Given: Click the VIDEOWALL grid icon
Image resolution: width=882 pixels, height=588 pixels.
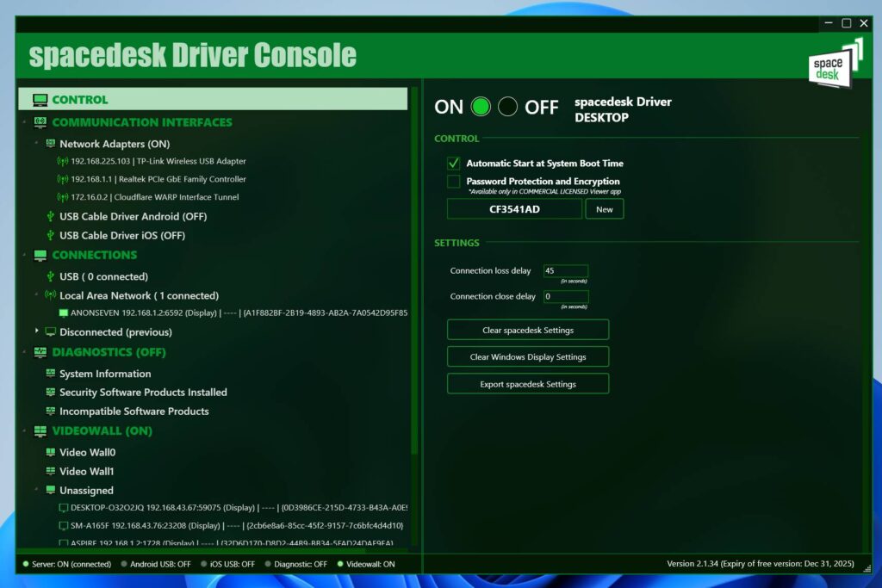Looking at the screenshot, I should 40,431.
